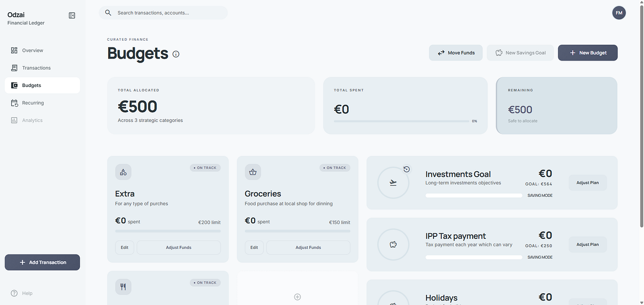Image resolution: width=644 pixels, height=305 pixels.
Task: Click the €200 limit text
Action: pyautogui.click(x=209, y=222)
